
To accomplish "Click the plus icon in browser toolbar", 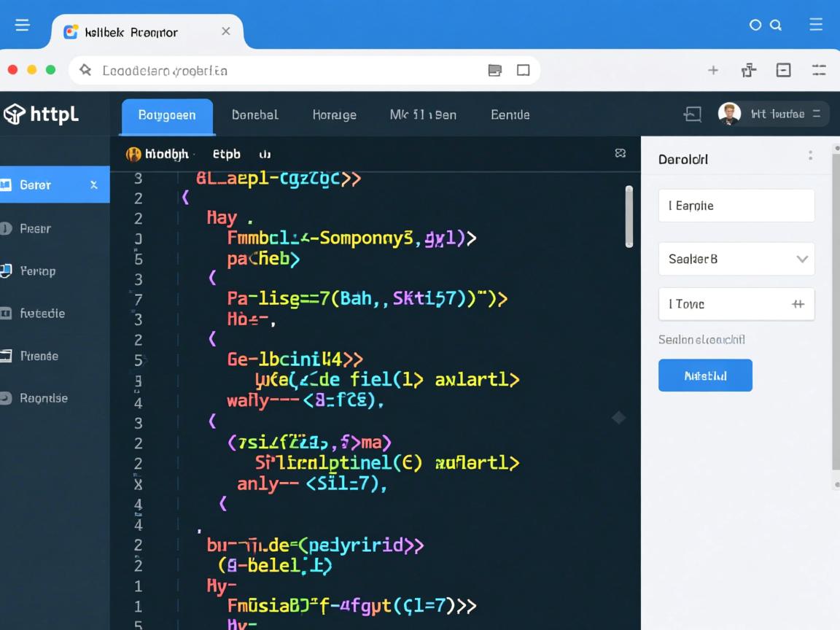I will click(x=712, y=70).
